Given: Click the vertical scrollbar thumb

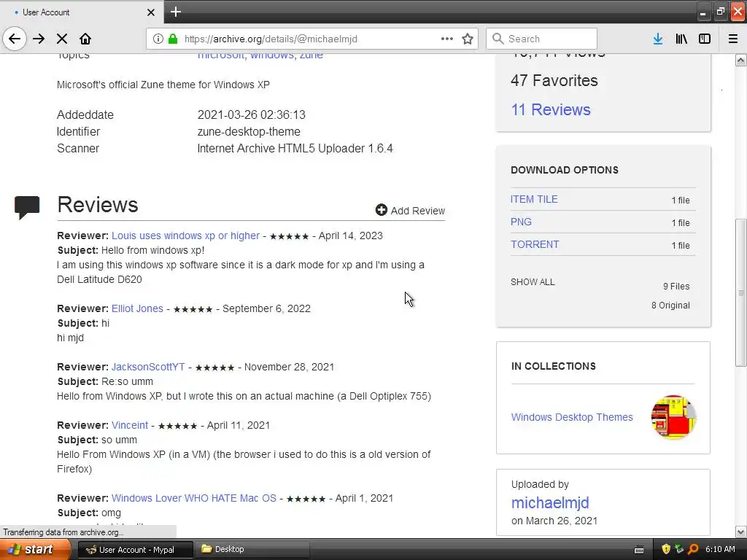Looking at the screenshot, I should [x=740, y=292].
